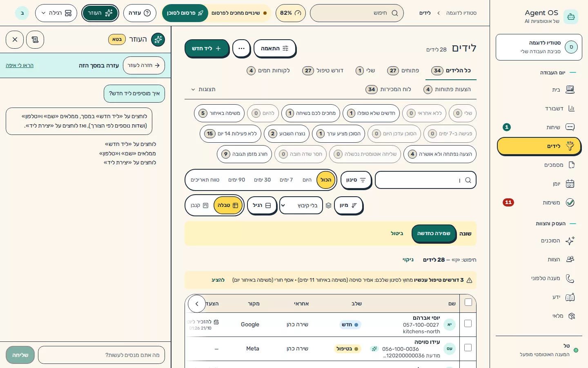Click the שמירה כחדשה save button
588x368 pixels.
coord(434,233)
